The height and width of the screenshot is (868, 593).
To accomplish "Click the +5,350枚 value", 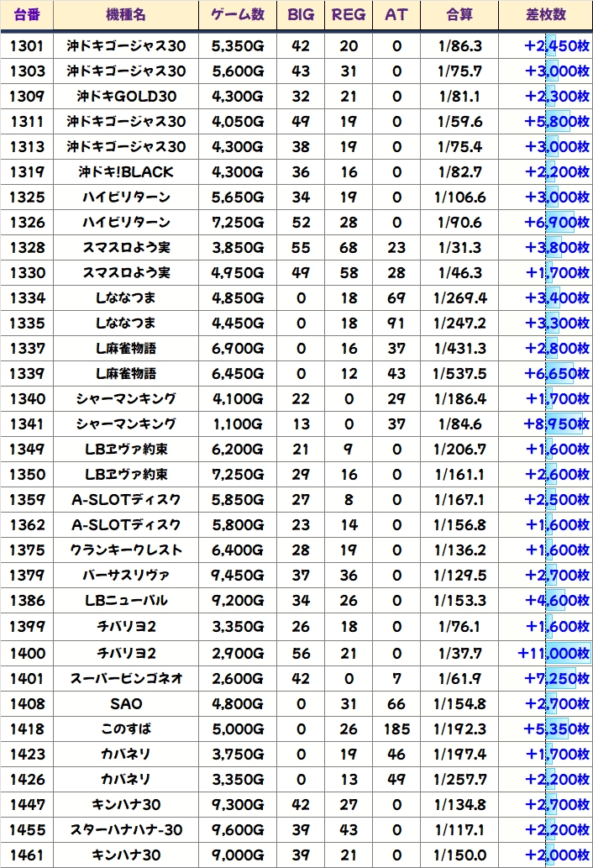I will coord(557,729).
